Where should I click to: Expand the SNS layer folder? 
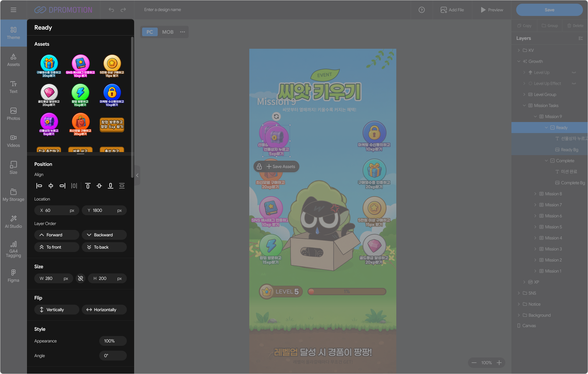[519, 293]
